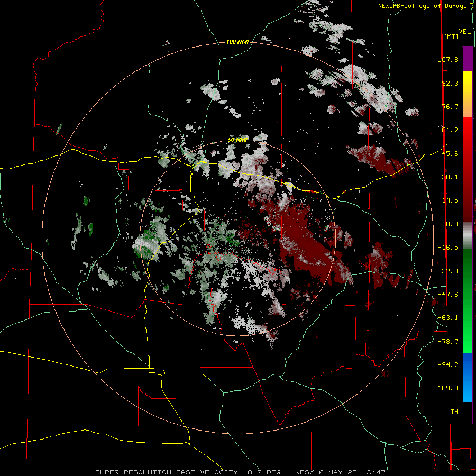Click the TH legend label
Viewport: 476px width, 476px height.
[x=454, y=412]
